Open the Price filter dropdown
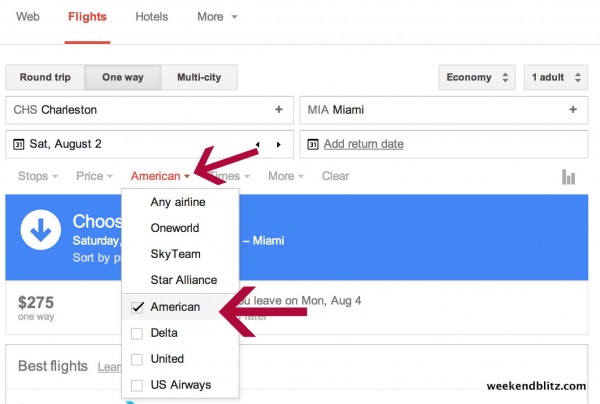Viewport: 600px width, 404px height. [x=94, y=176]
